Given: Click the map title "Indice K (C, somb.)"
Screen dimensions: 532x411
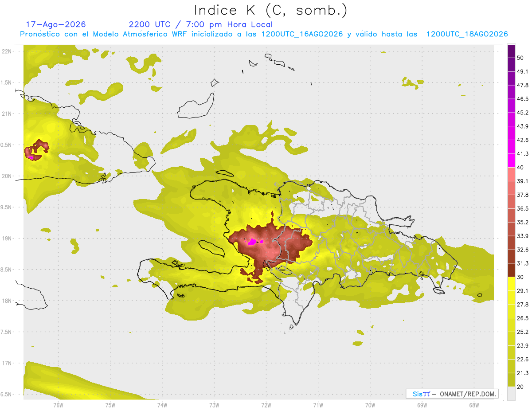Looking at the screenshot, I should [271, 10].
